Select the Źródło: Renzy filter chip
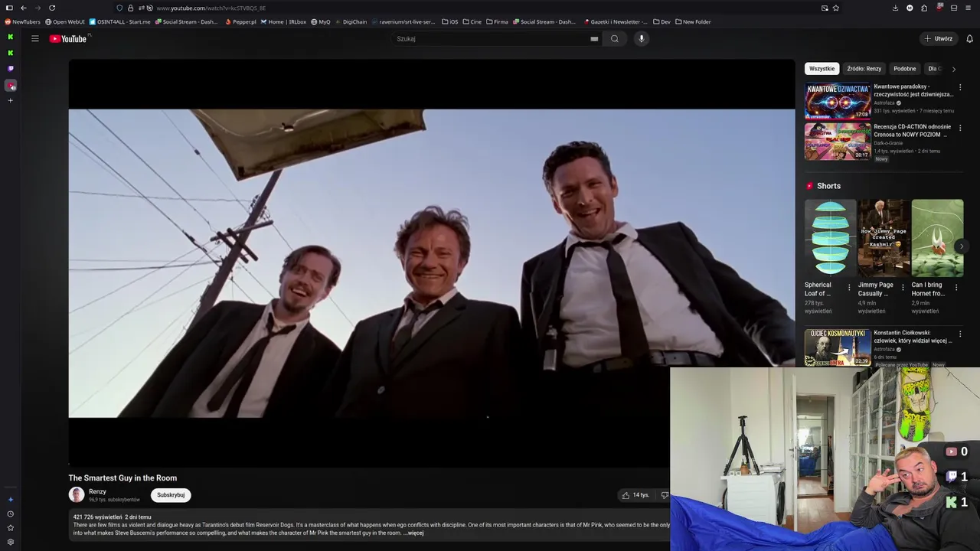The image size is (980, 551). pos(864,68)
